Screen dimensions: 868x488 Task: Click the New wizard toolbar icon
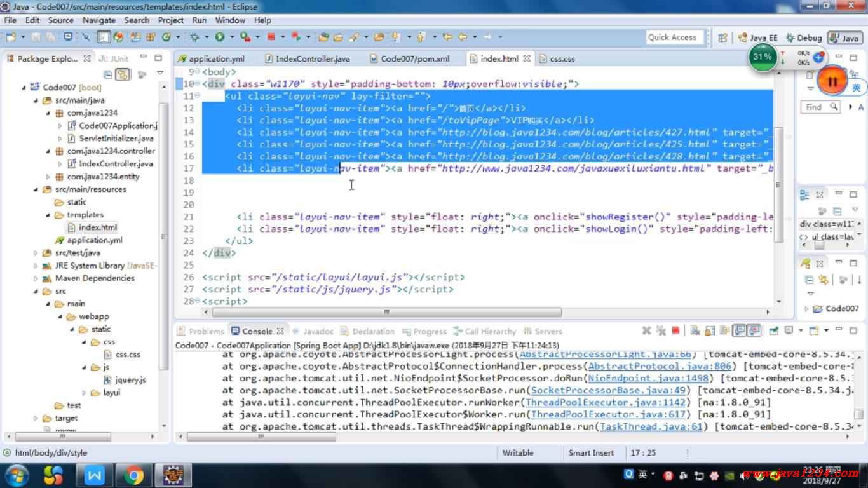coord(11,37)
